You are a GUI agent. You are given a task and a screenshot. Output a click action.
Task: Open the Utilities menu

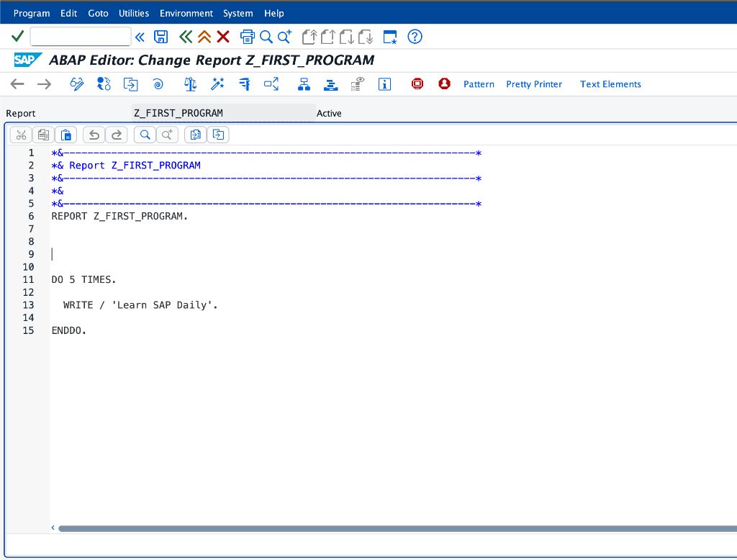(134, 13)
